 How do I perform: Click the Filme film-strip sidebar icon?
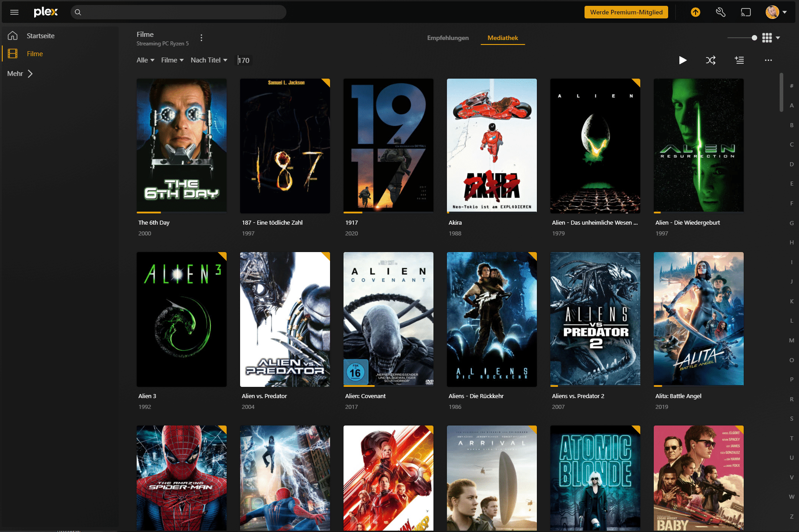pyautogui.click(x=13, y=53)
